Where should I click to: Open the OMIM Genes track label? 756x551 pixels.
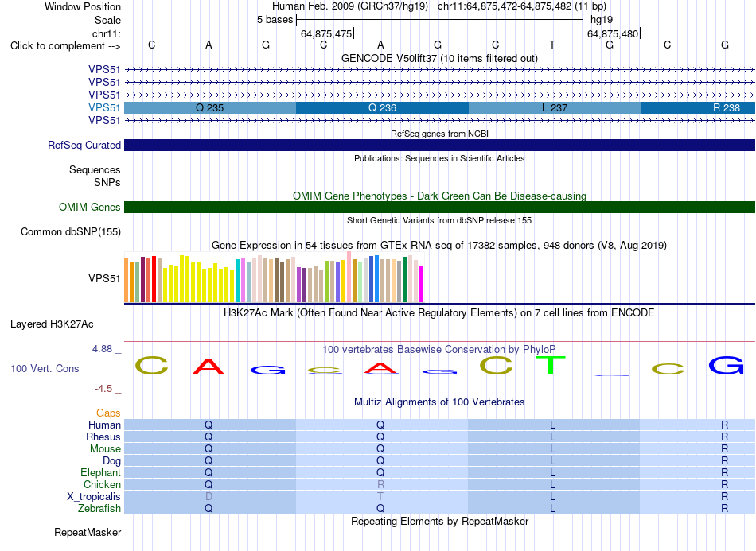click(x=89, y=207)
